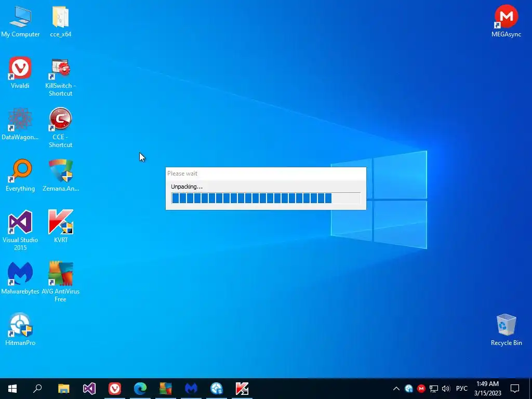The width and height of the screenshot is (532, 399).
Task: Open the notification center icon
Action: tap(515, 389)
